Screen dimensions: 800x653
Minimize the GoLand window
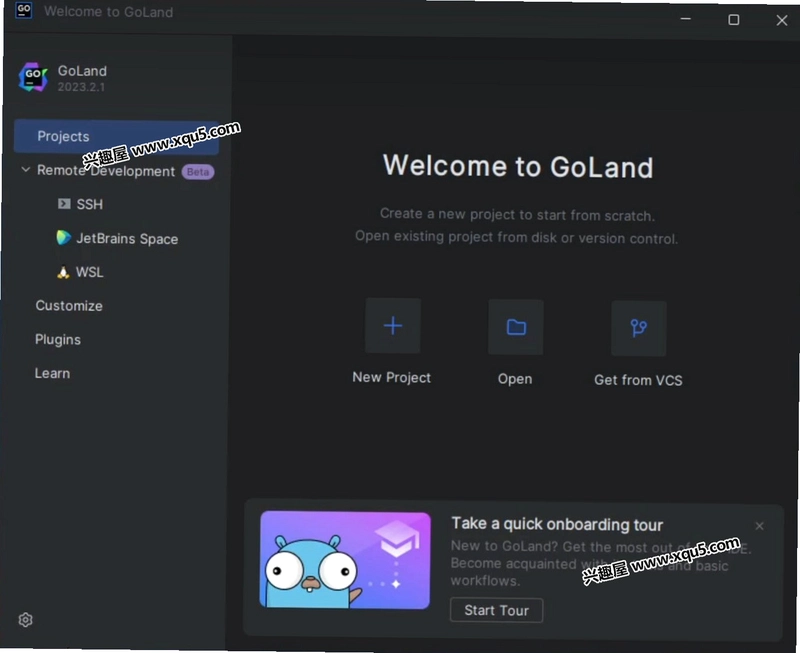coord(686,19)
